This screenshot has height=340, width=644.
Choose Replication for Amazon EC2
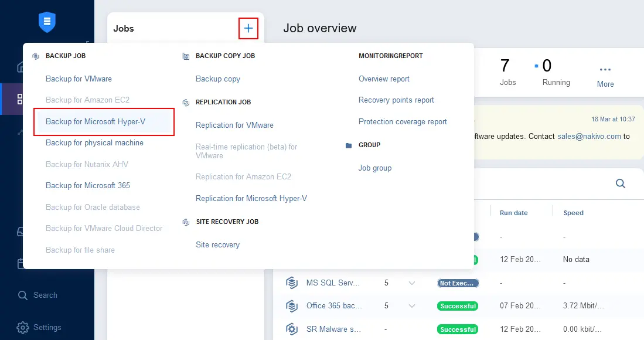coord(243,176)
